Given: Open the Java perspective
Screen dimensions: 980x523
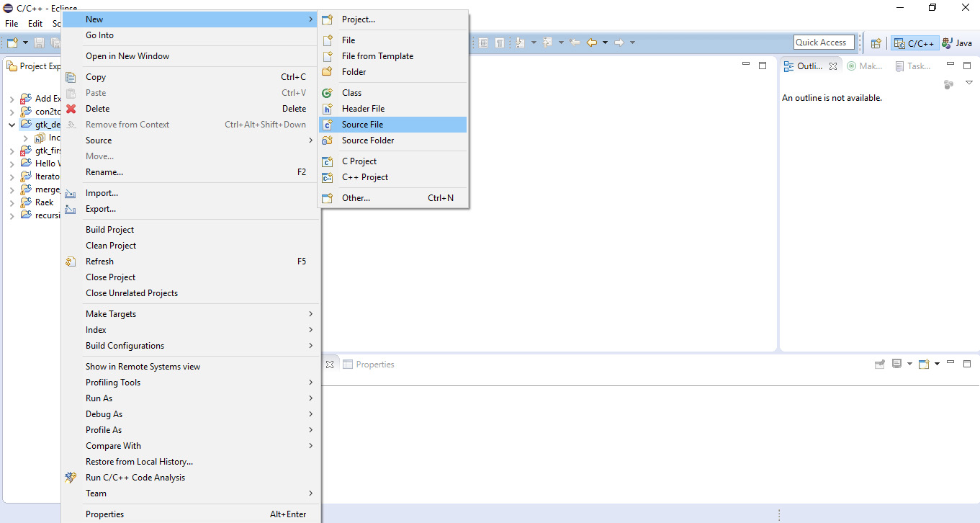Looking at the screenshot, I should pyautogui.click(x=957, y=42).
